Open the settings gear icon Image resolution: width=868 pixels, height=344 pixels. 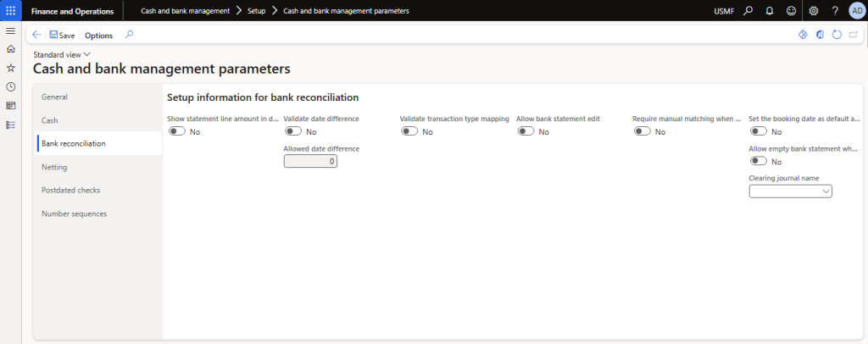[x=814, y=11]
